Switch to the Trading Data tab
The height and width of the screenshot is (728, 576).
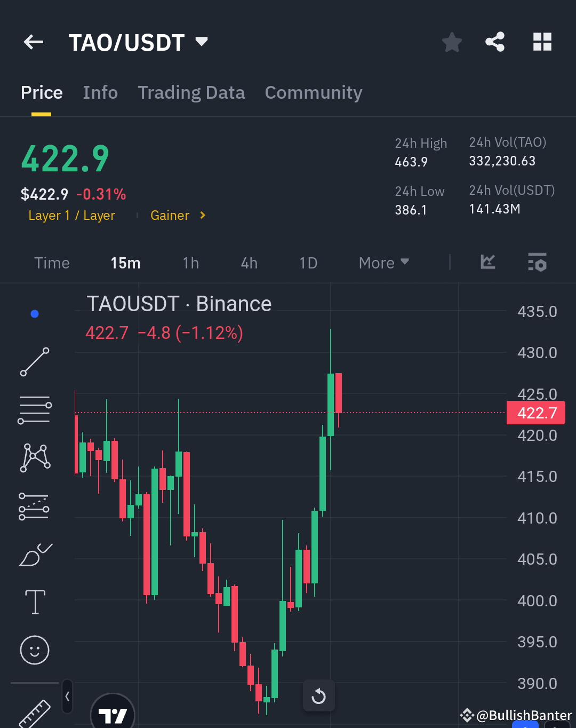pyautogui.click(x=191, y=93)
